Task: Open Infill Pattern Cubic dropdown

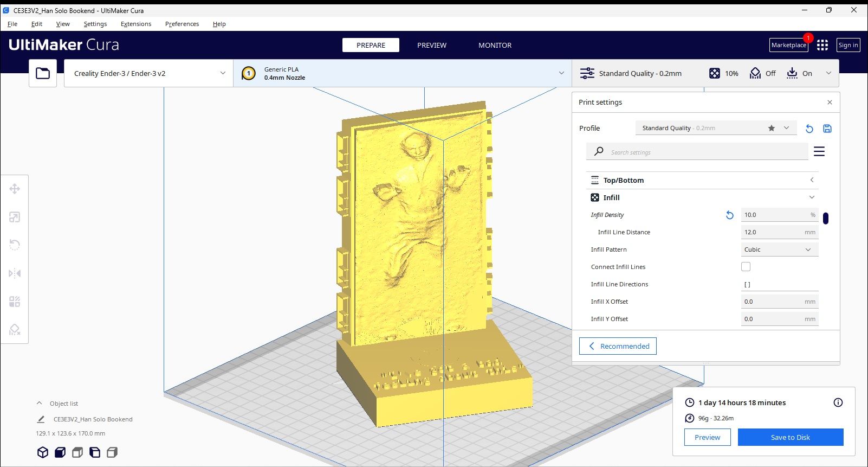Action: click(779, 250)
